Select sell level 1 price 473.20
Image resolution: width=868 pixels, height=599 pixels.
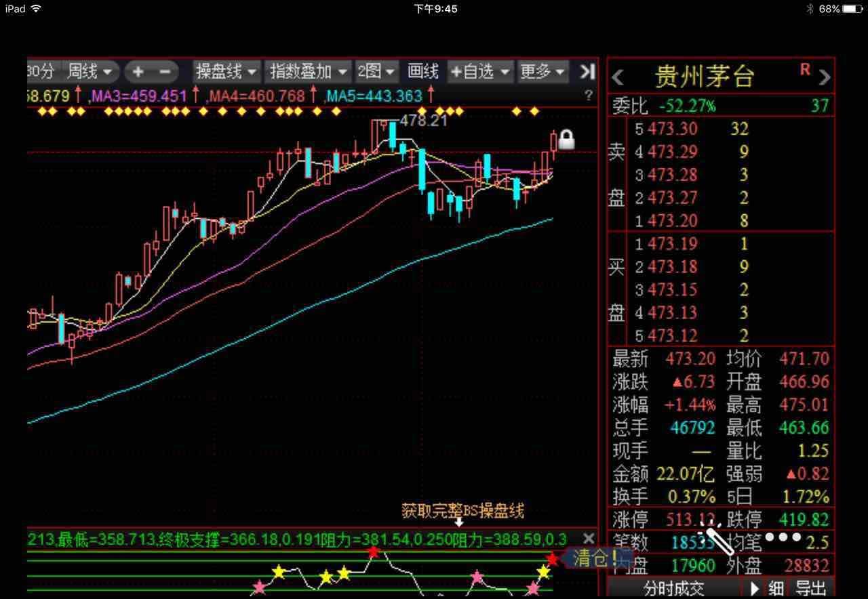(x=672, y=221)
